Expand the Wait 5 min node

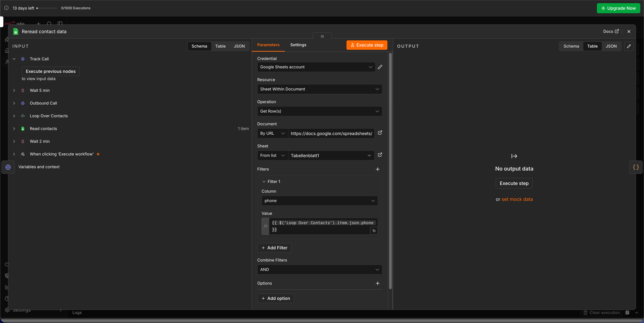14,90
